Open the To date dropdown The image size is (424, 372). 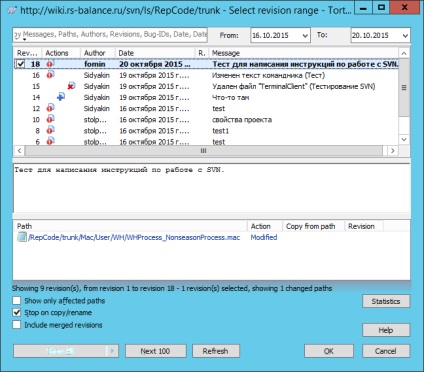[405, 35]
